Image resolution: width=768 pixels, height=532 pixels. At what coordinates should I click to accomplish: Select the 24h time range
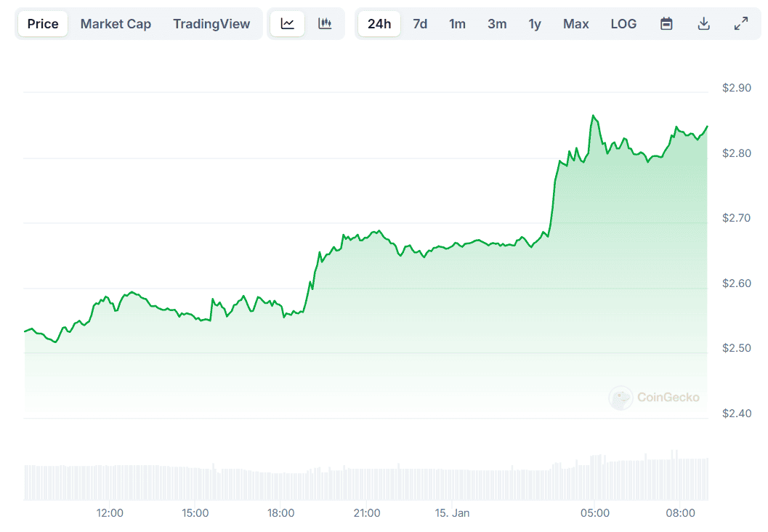379,24
